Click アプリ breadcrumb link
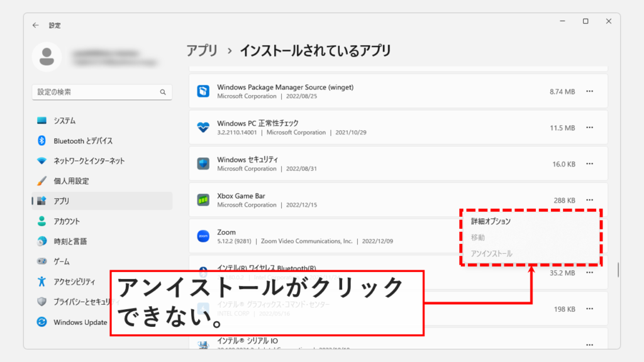 tap(202, 51)
